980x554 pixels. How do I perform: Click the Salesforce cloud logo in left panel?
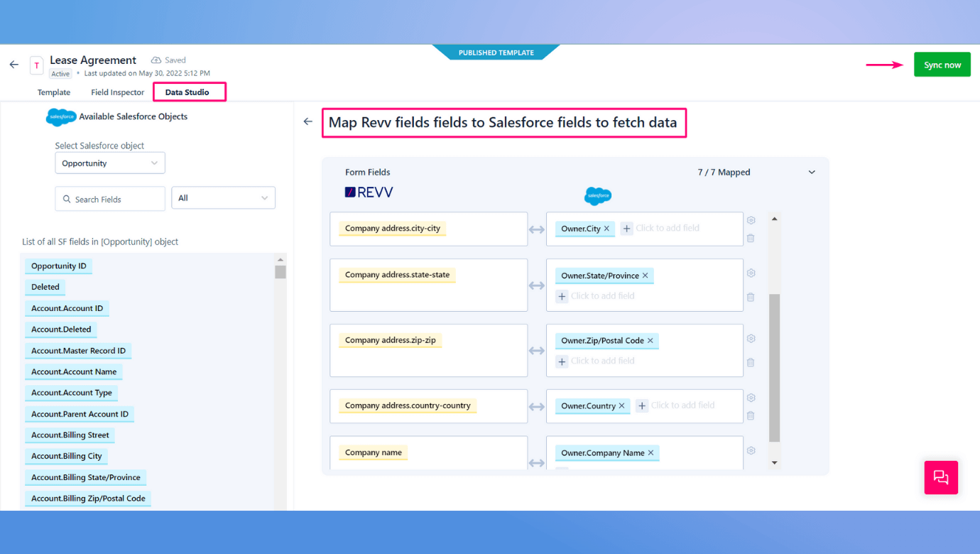pyautogui.click(x=61, y=116)
